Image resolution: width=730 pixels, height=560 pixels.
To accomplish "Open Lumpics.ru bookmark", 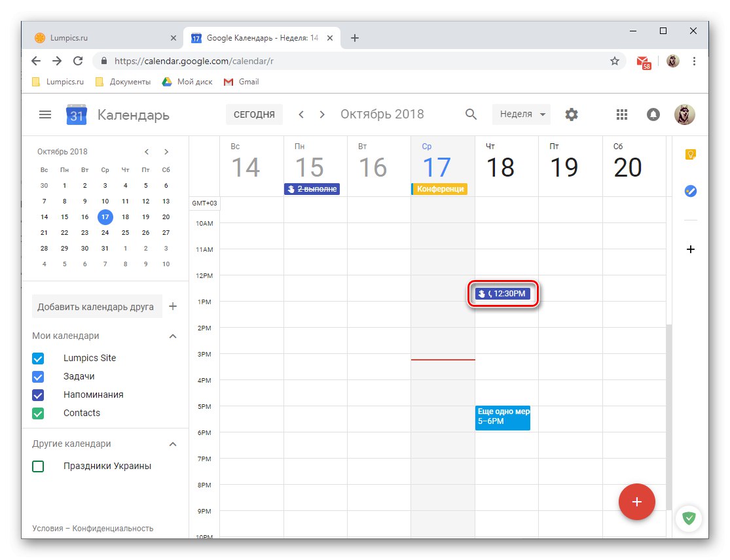I will [58, 82].
